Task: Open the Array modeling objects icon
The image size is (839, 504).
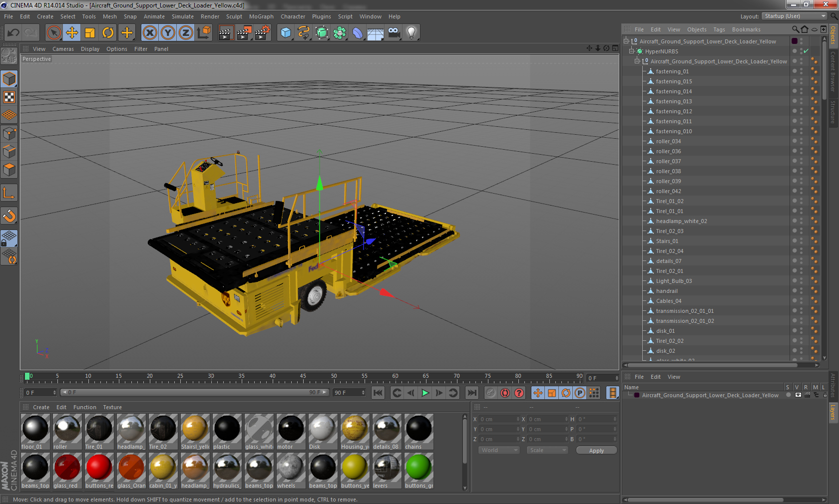Action: pos(340,33)
